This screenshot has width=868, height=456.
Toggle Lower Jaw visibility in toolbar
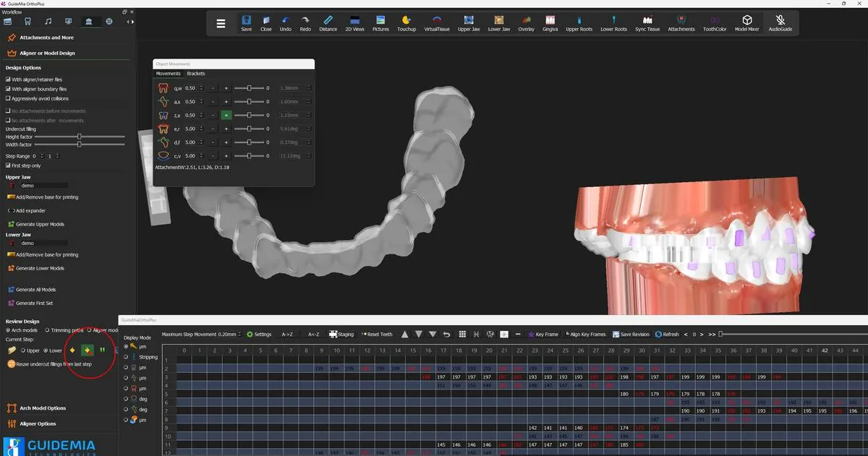point(499,22)
